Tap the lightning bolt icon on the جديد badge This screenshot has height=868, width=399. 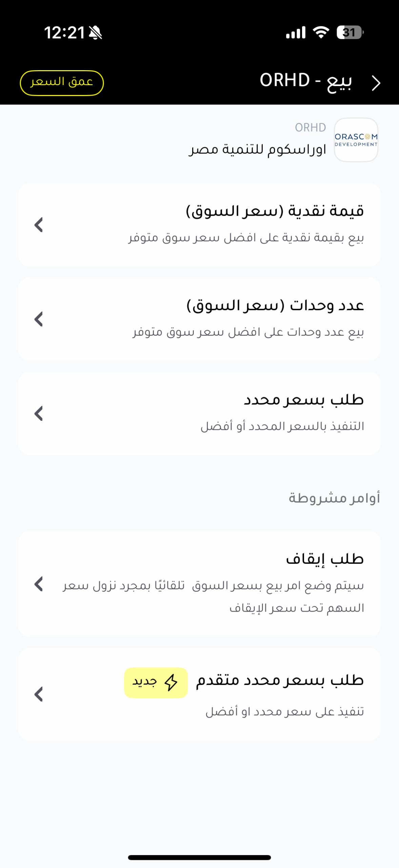(x=171, y=683)
